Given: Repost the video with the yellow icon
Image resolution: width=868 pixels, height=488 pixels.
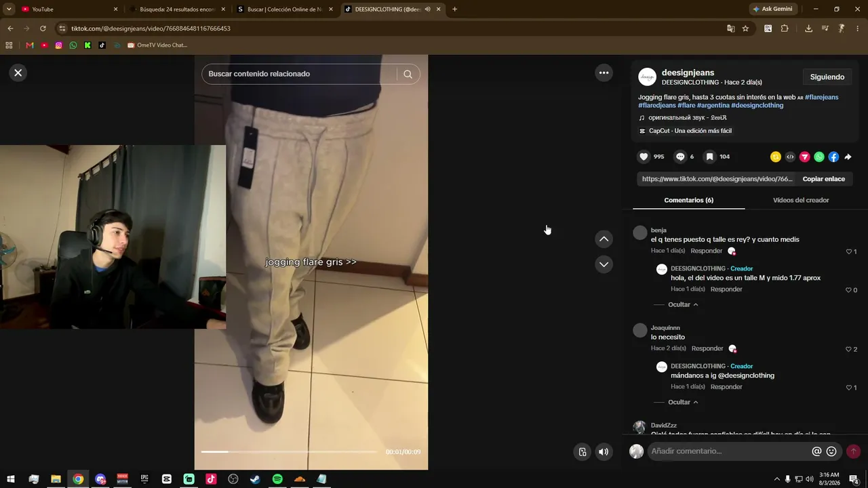Looking at the screenshot, I should [x=776, y=157].
